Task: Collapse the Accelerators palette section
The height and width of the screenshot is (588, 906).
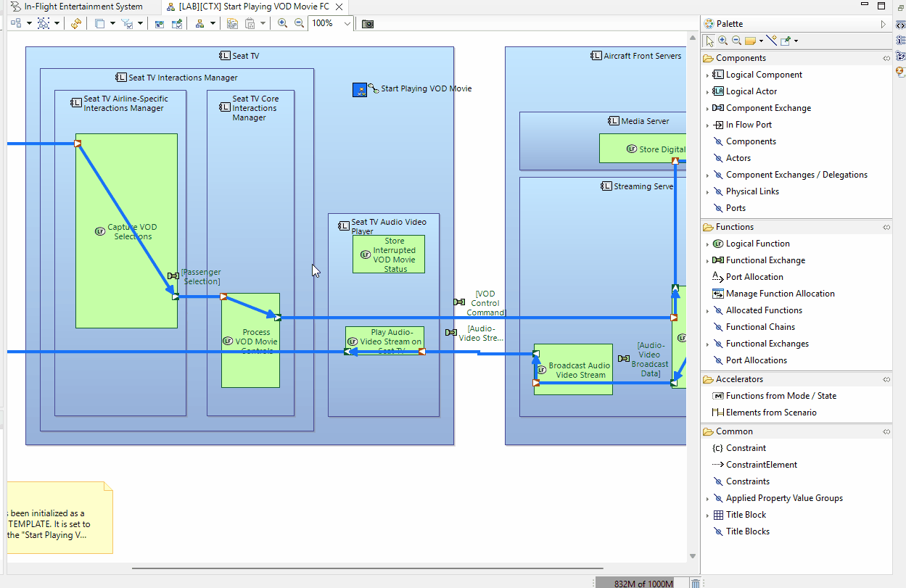Action: coord(739,379)
